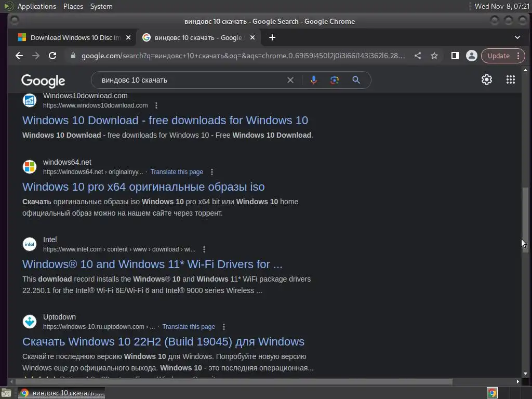Click the https://www.windows10download.com URL text
532x399 pixels.
tap(96, 105)
